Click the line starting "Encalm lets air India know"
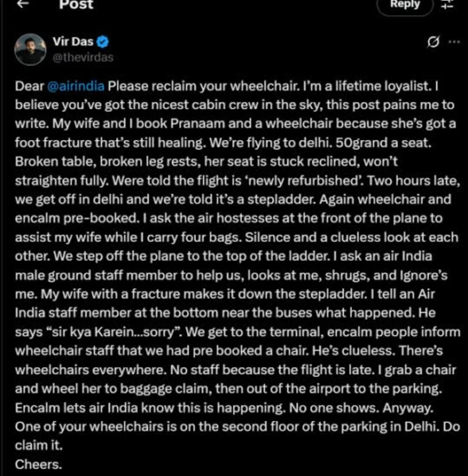Image resolution: width=468 pixels, height=476 pixels. point(224,407)
